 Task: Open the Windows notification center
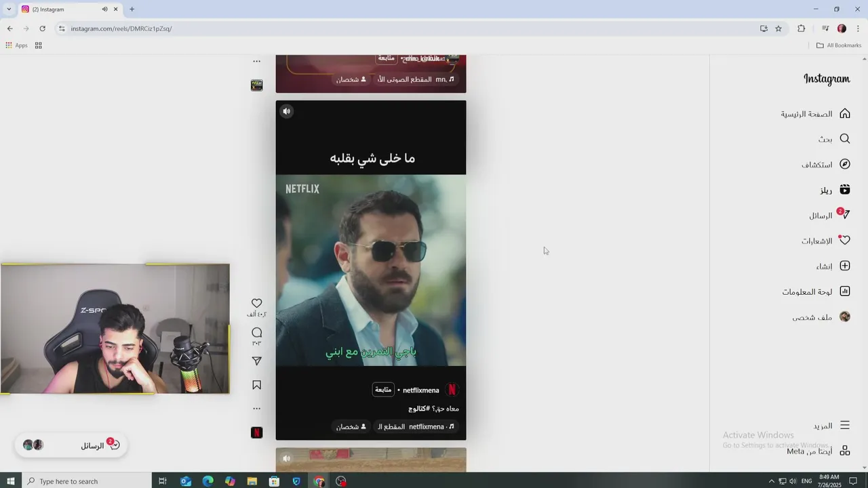(853, 481)
